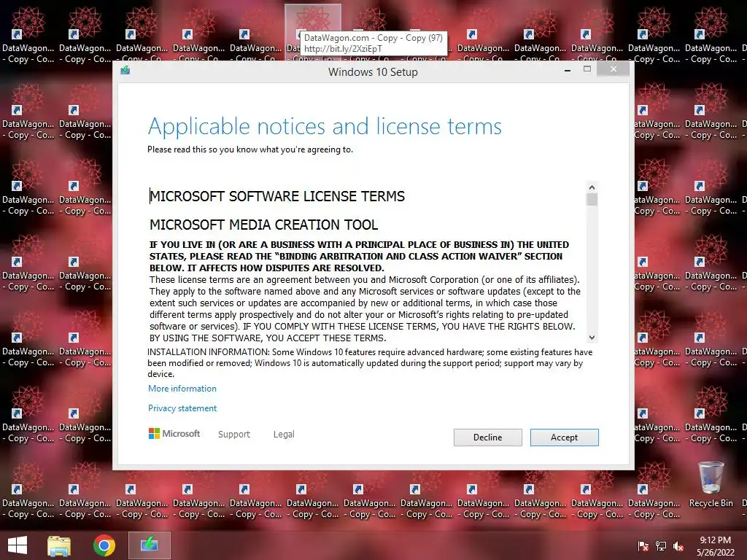This screenshot has height=560, width=747.
Task: Open the Action Center flag tray icon
Action: pos(643,545)
